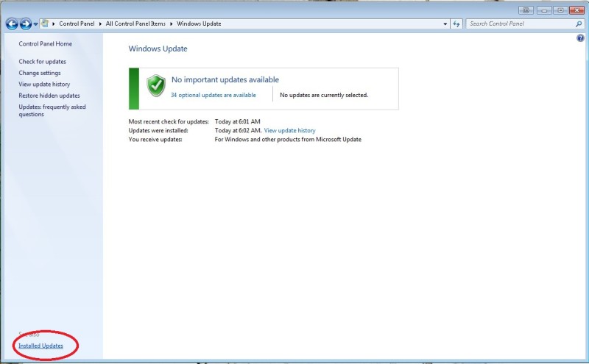The width and height of the screenshot is (589, 364).
Task: Open the Help question mark icon
Action: (x=580, y=38)
